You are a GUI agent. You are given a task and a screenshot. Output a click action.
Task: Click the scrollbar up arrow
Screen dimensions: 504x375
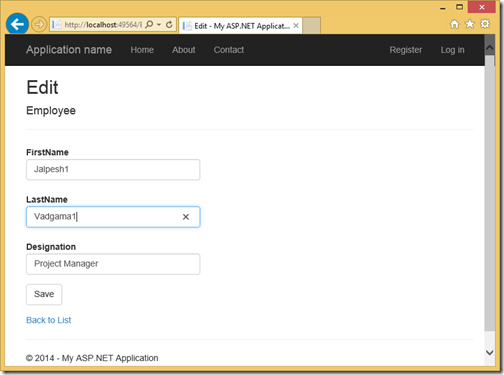coord(490,48)
